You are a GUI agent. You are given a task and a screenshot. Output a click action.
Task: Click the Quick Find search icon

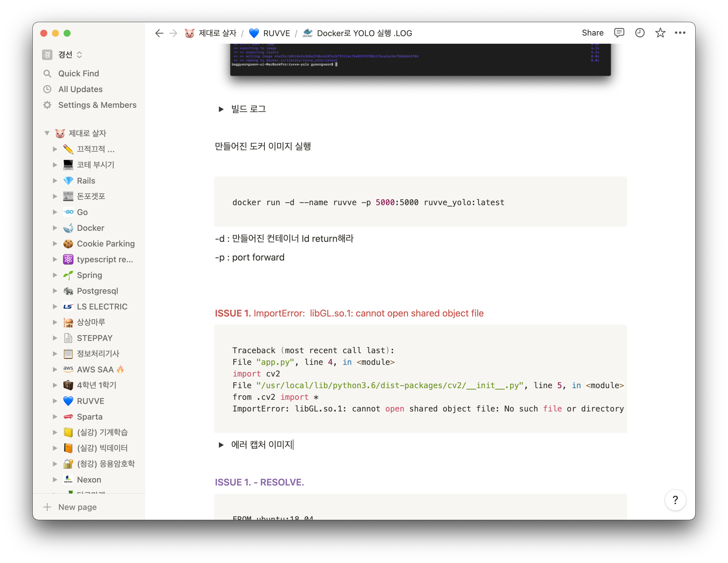pos(47,74)
